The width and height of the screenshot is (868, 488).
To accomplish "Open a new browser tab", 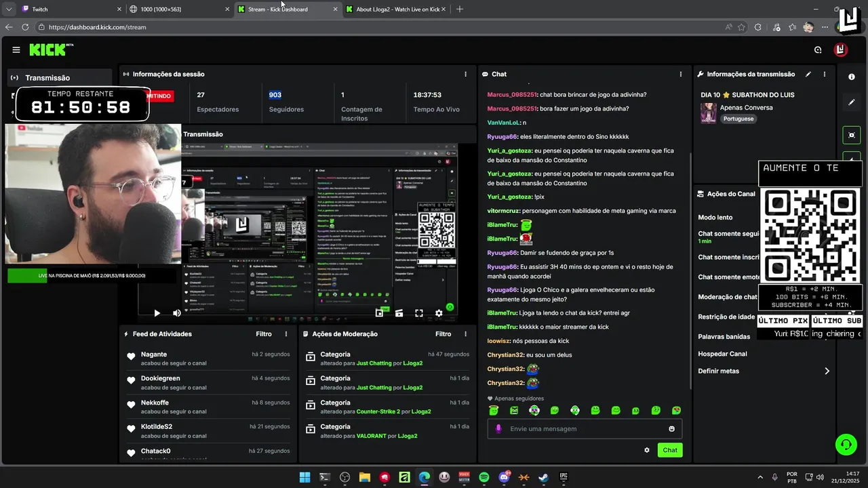I will (460, 9).
